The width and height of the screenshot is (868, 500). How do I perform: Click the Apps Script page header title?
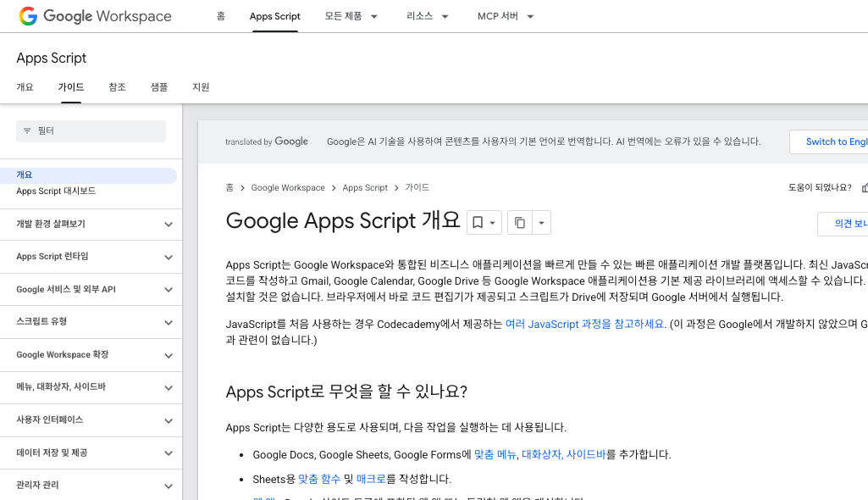[52, 58]
